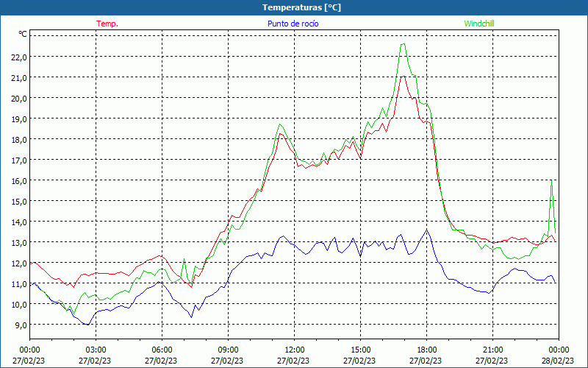Click the 22,0 y-axis value
The image size is (588, 368).
(20, 57)
